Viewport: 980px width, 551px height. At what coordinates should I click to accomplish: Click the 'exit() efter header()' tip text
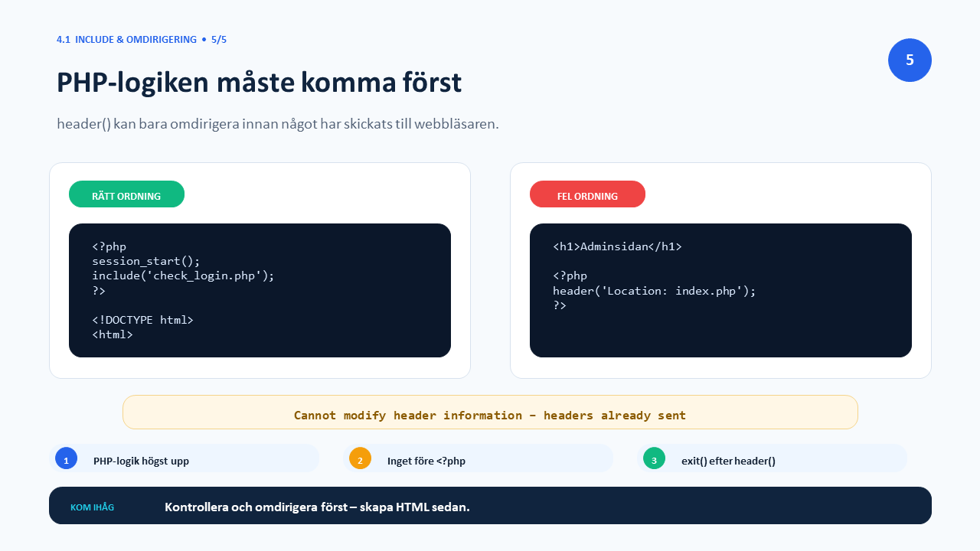coord(728,461)
